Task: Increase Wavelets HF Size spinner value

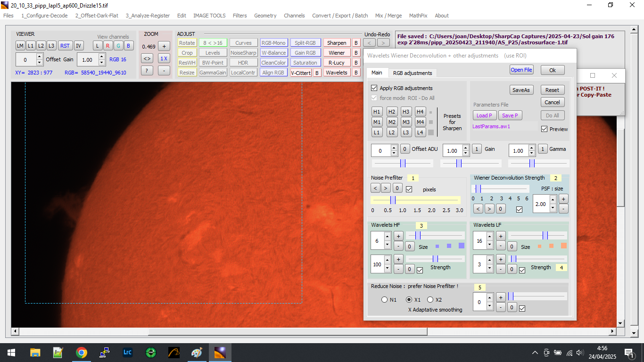Action: [388, 236]
